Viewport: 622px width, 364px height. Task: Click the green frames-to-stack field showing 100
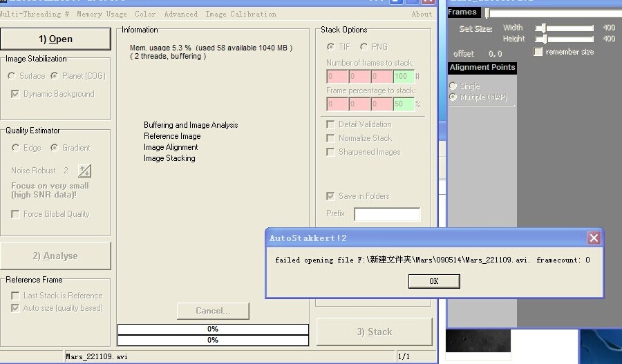point(404,76)
